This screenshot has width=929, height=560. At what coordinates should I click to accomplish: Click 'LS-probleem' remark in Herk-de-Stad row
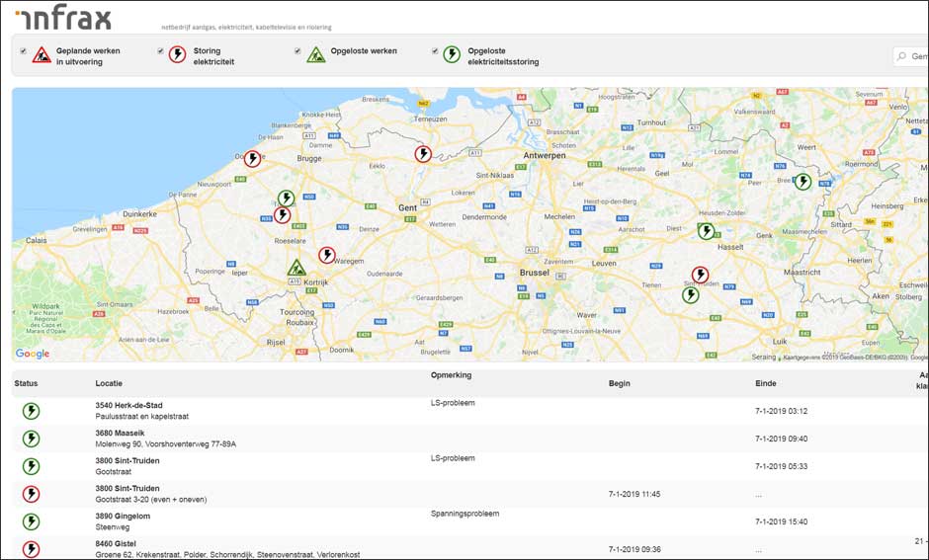pos(453,403)
